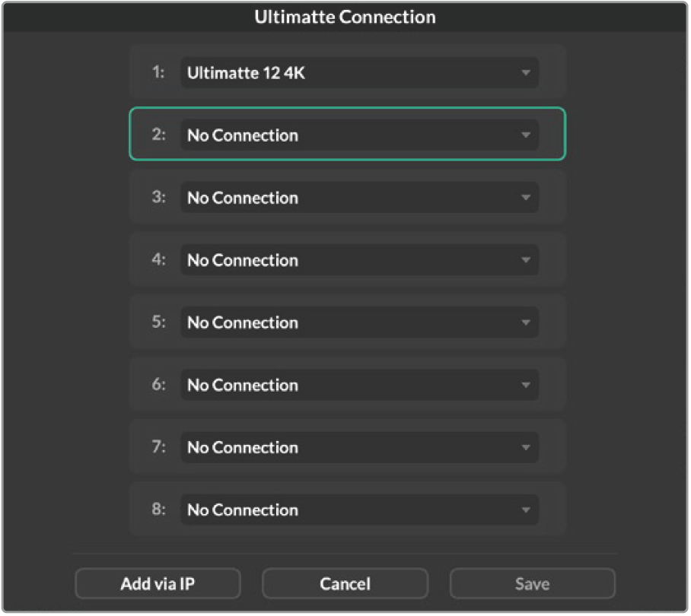
Task: Open the slot 3 connection dropdown
Action: tap(360, 198)
